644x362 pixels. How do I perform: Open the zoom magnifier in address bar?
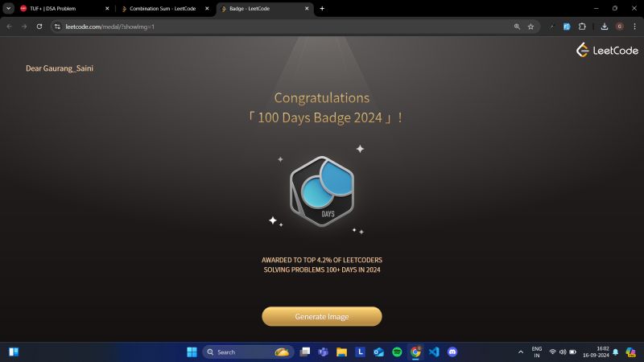pyautogui.click(x=517, y=27)
